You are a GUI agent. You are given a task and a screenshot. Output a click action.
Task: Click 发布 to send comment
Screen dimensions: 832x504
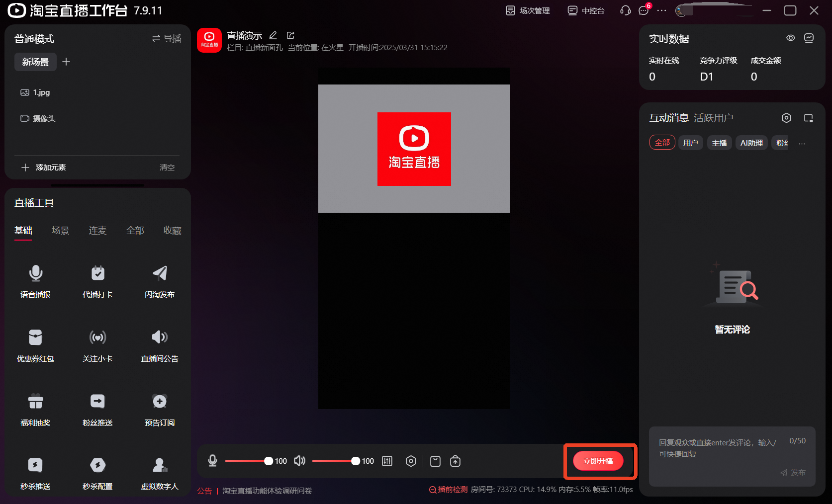793,473
